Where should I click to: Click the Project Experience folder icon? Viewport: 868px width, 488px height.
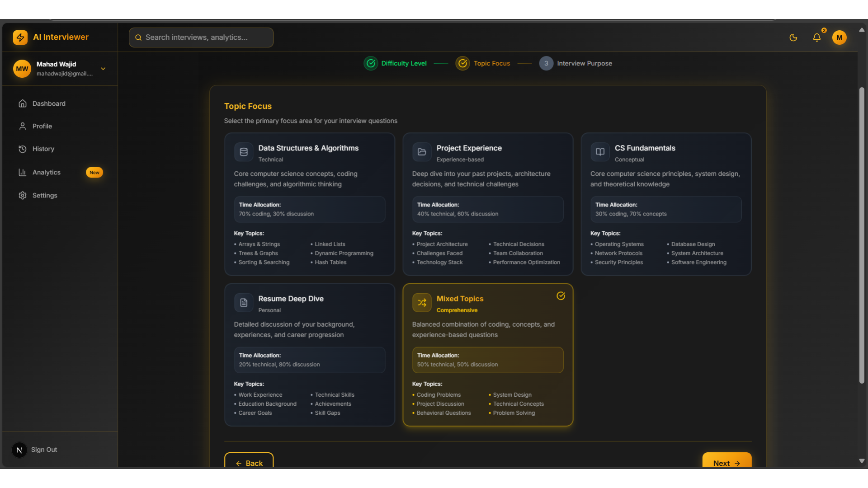tap(422, 152)
